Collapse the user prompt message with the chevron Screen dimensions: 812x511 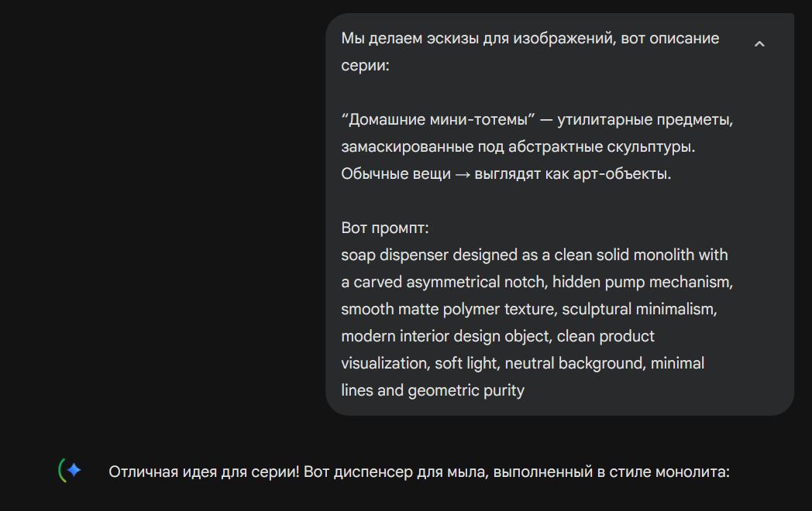pos(759,44)
